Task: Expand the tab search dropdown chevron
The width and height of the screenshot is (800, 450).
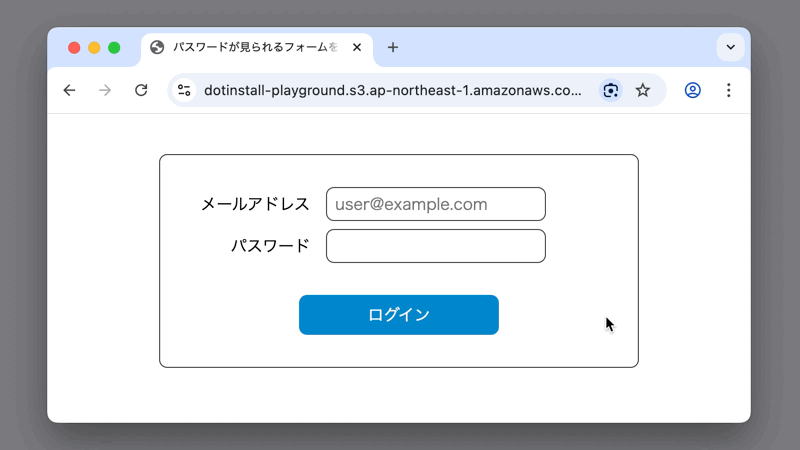Action: (x=730, y=47)
